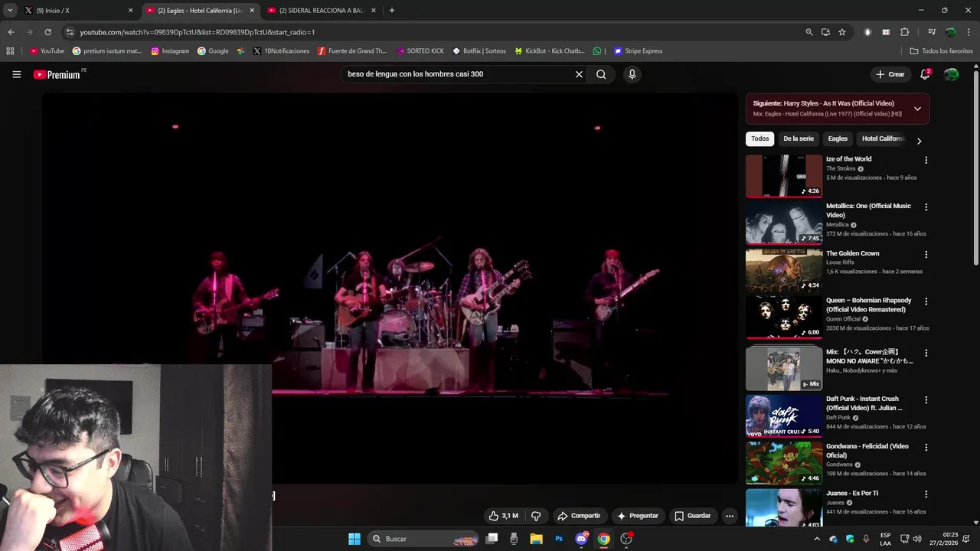Screen dimensions: 980x551
Task: Open browser zoom magnifier icon
Action: click(809, 32)
